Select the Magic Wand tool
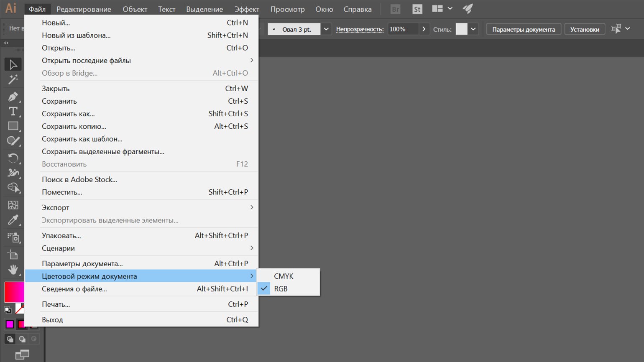The image size is (644, 362). tap(13, 79)
